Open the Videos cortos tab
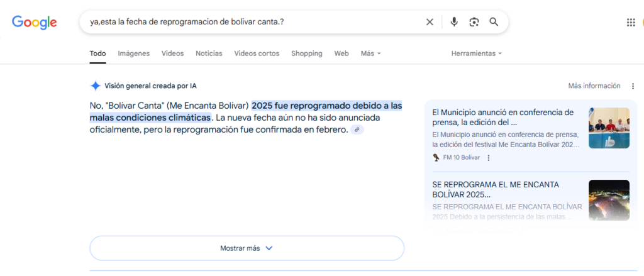Image resolution: width=644 pixels, height=276 pixels. 257,53
